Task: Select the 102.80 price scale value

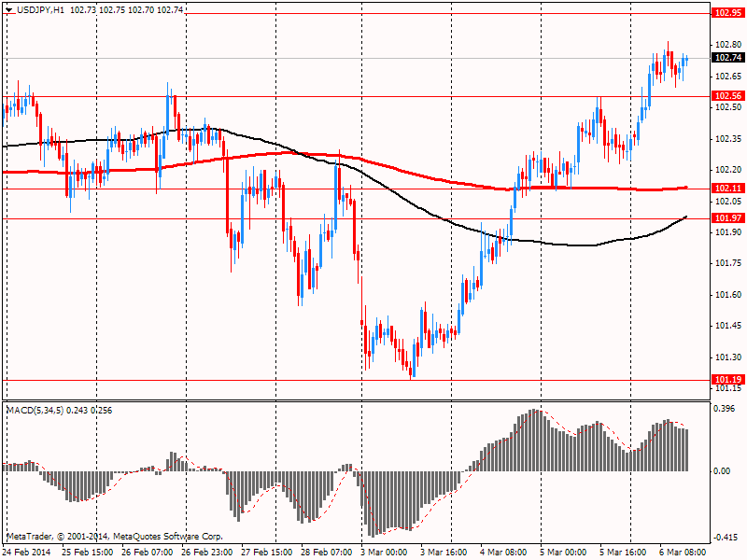Action: [728, 45]
